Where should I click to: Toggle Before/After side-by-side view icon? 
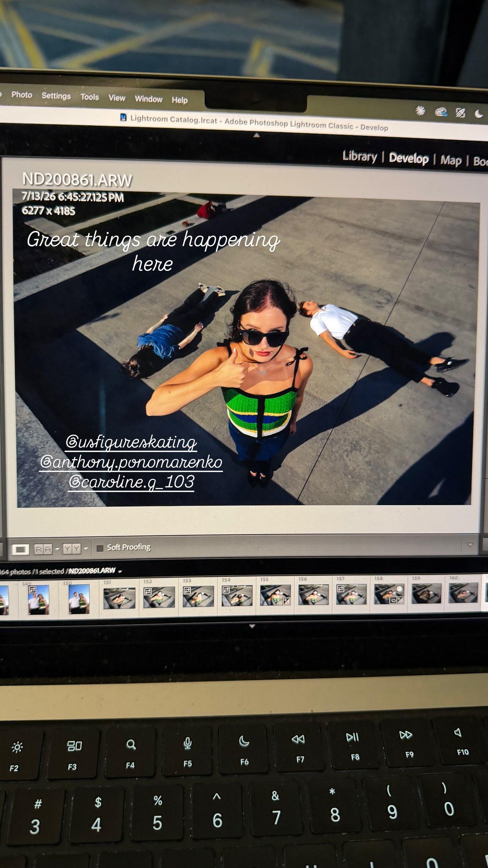(x=44, y=549)
